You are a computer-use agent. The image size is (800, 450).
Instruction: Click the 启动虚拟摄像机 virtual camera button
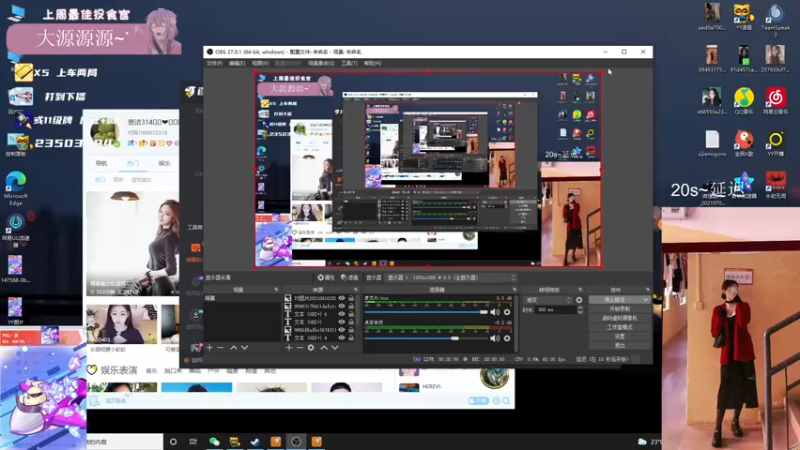coord(620,318)
